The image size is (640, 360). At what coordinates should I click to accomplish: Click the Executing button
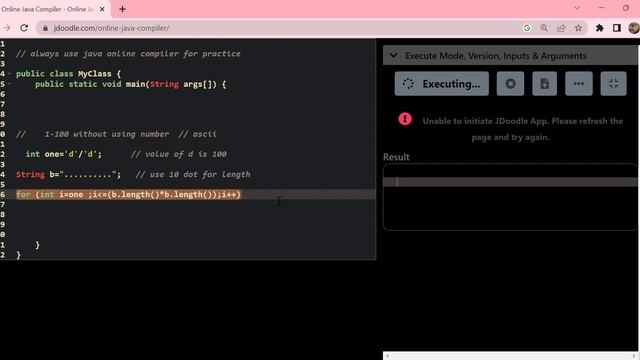[442, 84]
